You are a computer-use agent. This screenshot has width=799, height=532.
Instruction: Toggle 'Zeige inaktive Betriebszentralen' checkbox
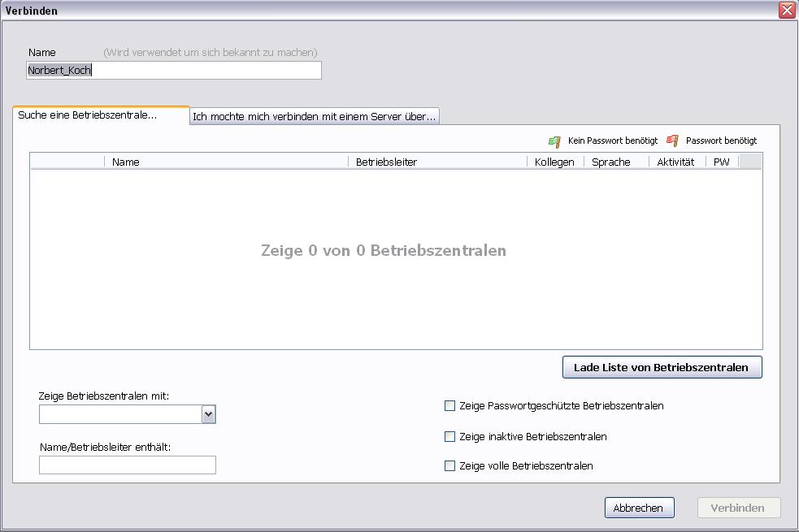tap(450, 437)
